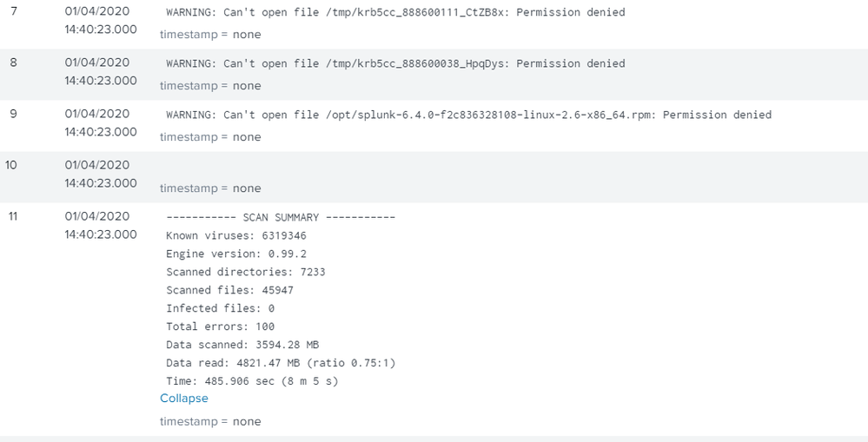Select the splunk-6.4.0 rpm permission denied event
The image size is (868, 442).
tap(468, 115)
